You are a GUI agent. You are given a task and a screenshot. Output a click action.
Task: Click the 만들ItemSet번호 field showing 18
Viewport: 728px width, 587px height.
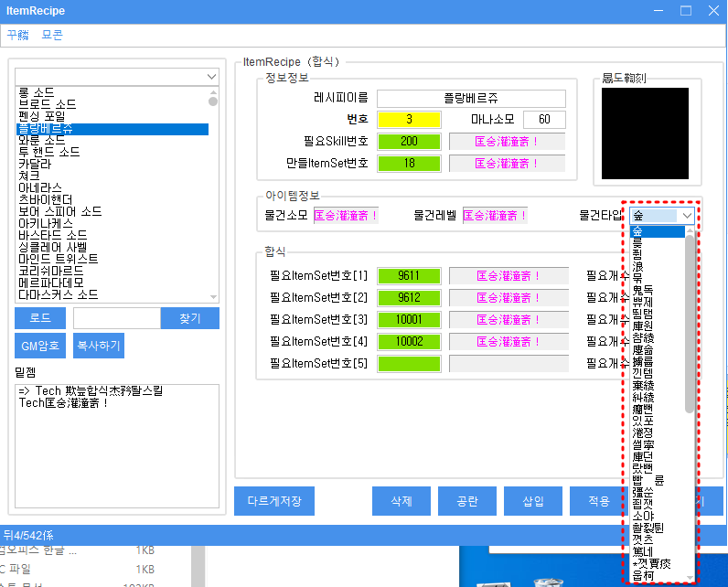click(x=409, y=164)
